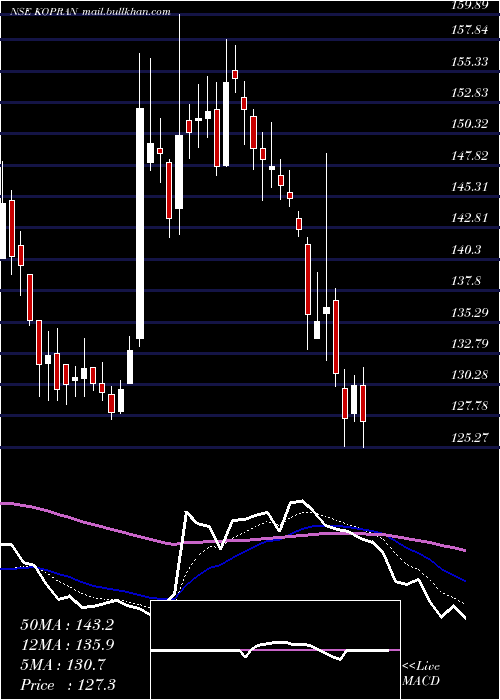
Task: Select the 125.27 price axis label
Action: point(469,438)
